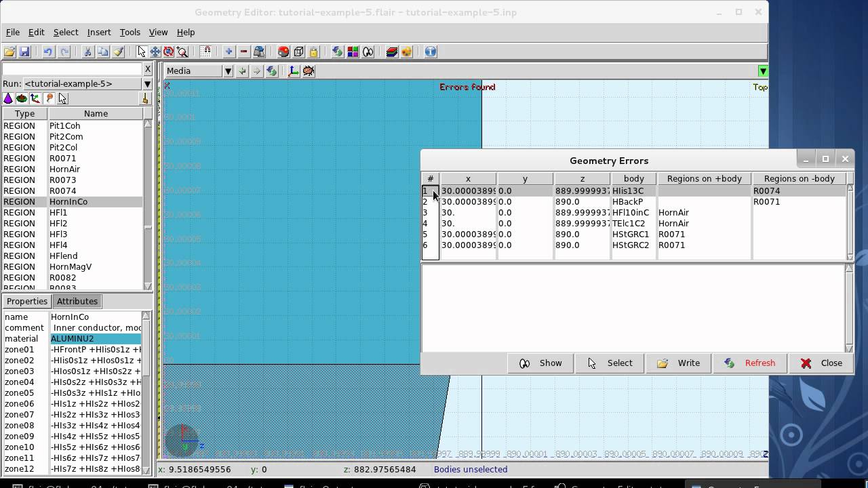Click the wireframe cube icon
The image size is (868, 488).
[298, 52]
